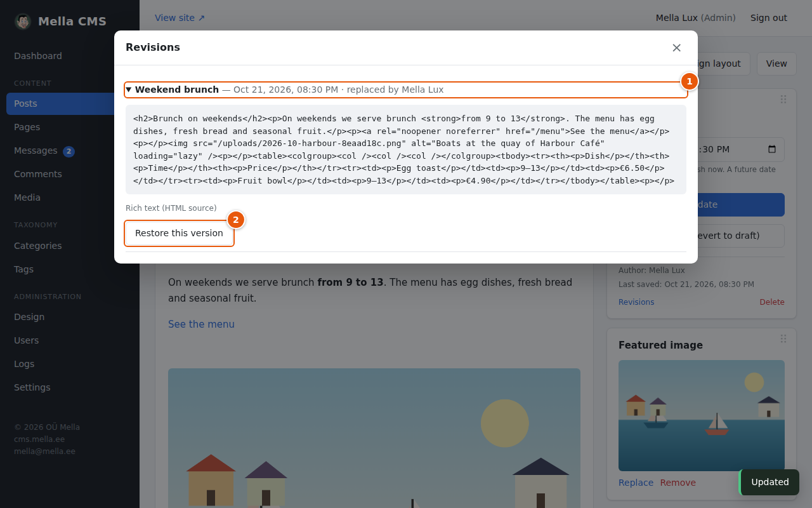The height and width of the screenshot is (508, 812).
Task: Open the Revisions link in sidebar panel
Action: click(636, 302)
